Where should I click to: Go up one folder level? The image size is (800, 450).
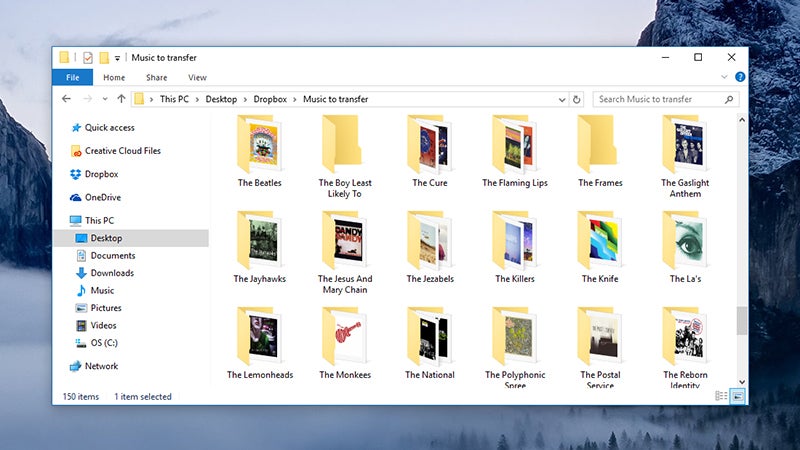121,99
